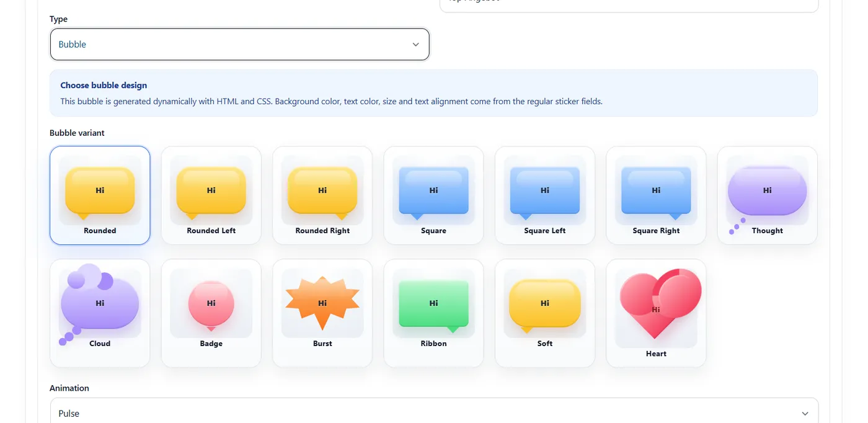Click the chevron arrow in Type field

click(x=415, y=45)
